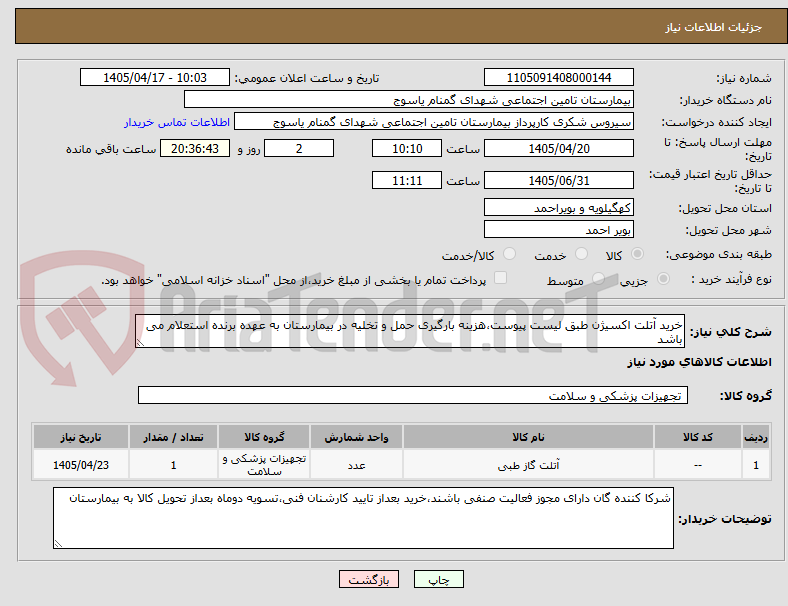Screen dimensions: 788x606
Task: Click the quantity cell showing 1 in table
Action: tap(173, 465)
